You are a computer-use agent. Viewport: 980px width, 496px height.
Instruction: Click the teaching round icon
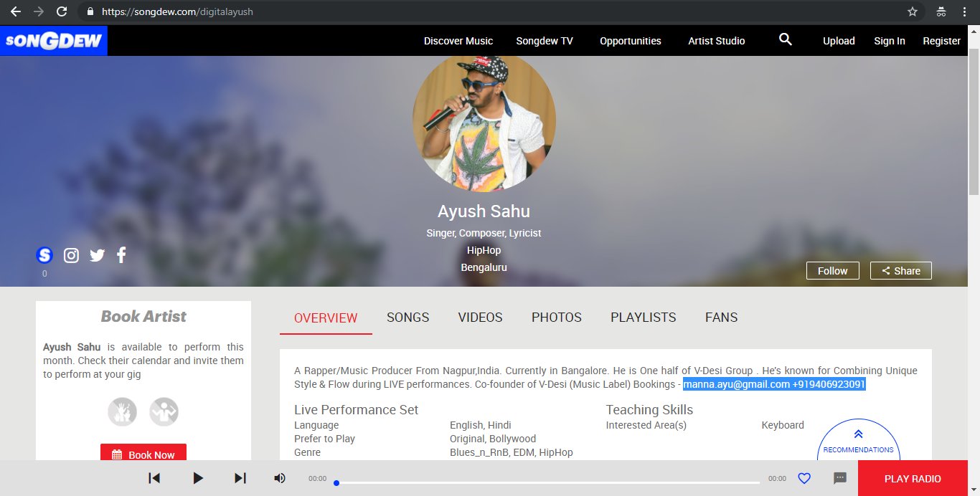coord(164,412)
